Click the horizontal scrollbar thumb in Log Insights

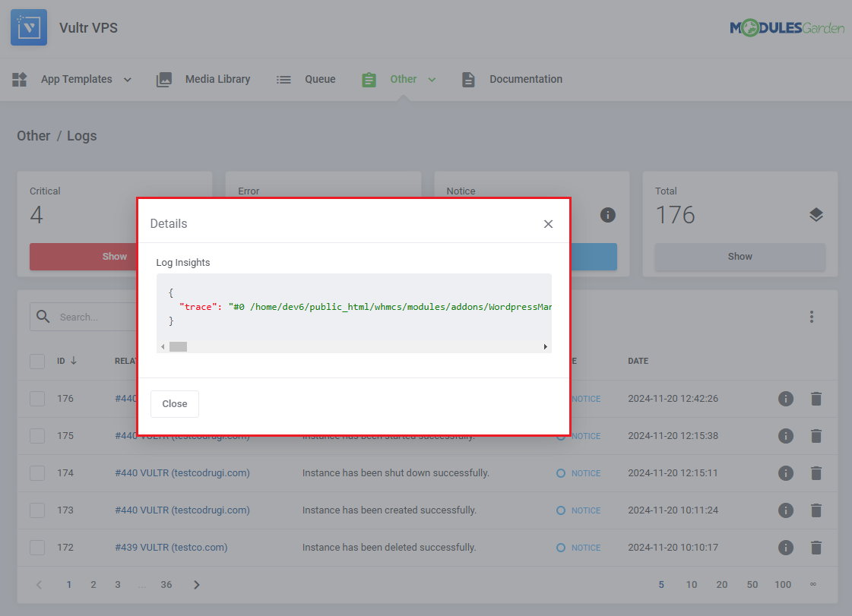tap(178, 346)
